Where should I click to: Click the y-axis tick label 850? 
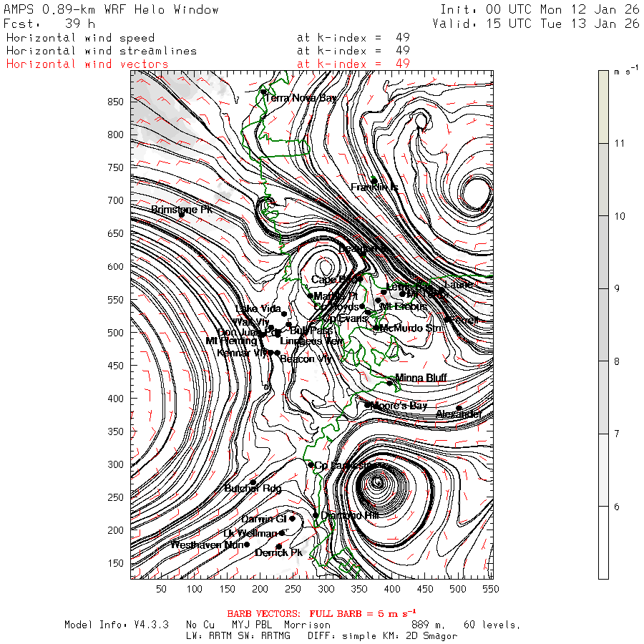[x=115, y=102]
